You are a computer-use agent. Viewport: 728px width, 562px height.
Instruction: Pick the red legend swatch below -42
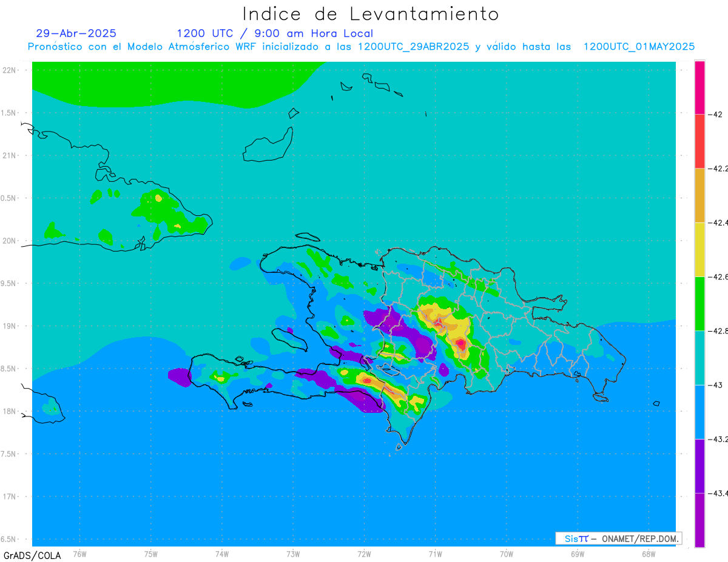[699, 141]
